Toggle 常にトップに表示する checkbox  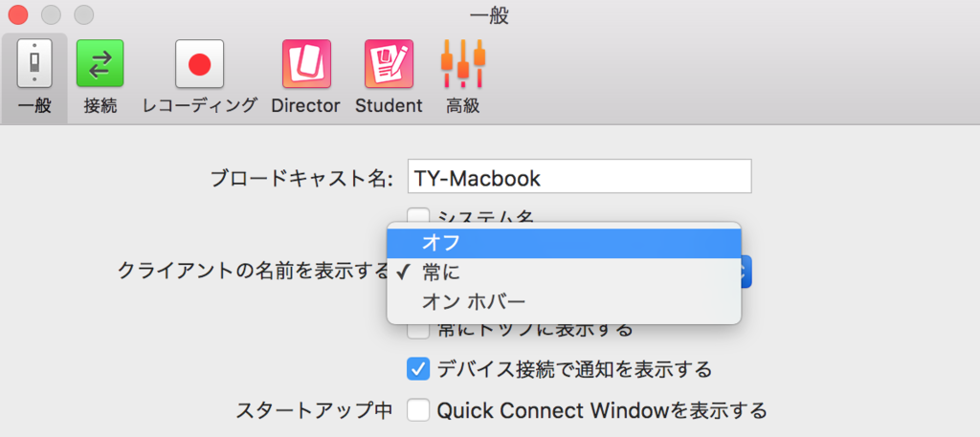pyautogui.click(x=418, y=330)
